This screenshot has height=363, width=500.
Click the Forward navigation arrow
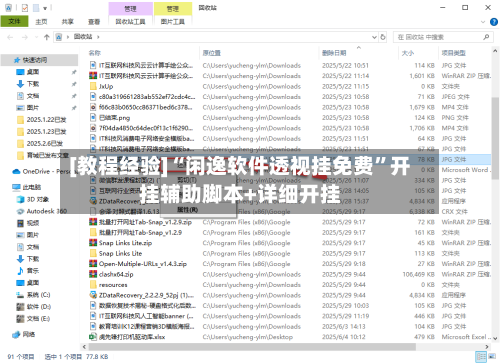25,37
